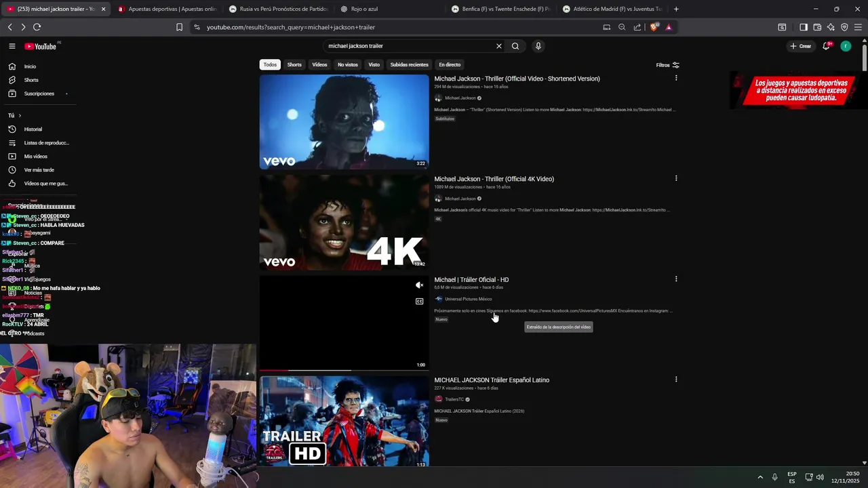Viewport: 868px width, 488px height.
Task: Select the Shorts filter chip
Action: pyautogui.click(x=294, y=64)
